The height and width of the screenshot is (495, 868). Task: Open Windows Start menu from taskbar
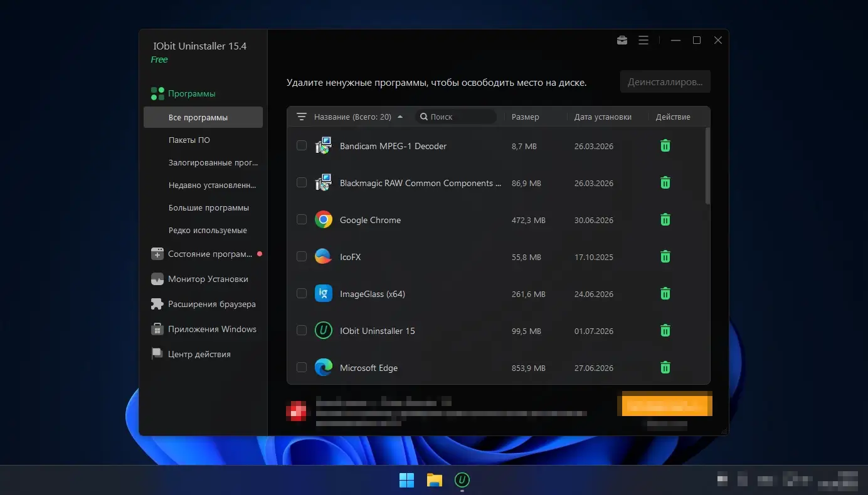click(x=406, y=480)
